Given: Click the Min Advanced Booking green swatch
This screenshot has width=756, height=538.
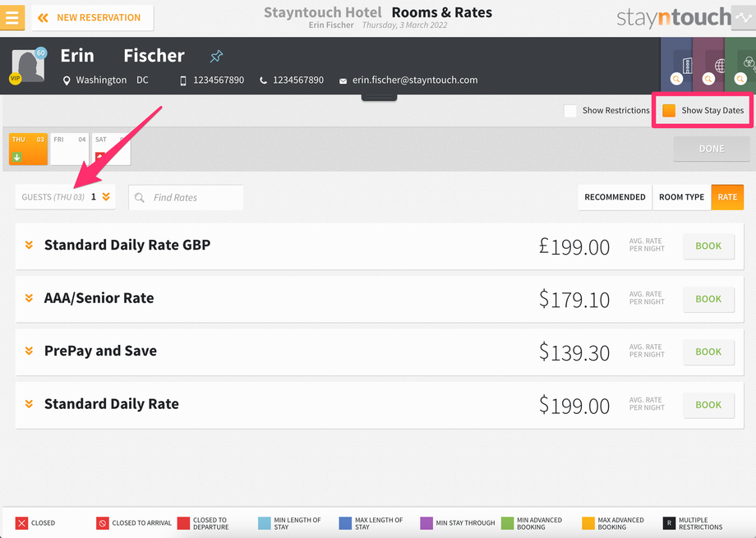Looking at the screenshot, I should pyautogui.click(x=507, y=523).
